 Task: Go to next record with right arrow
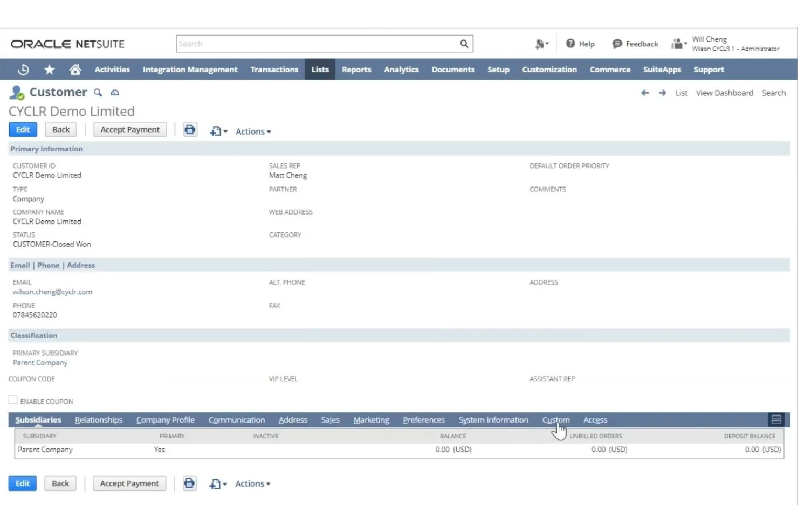pyautogui.click(x=662, y=93)
